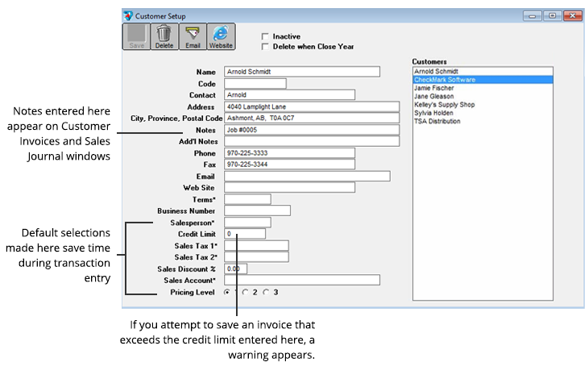Click the Notes input field
Viewport: 588px width, 379px height.
(311, 129)
